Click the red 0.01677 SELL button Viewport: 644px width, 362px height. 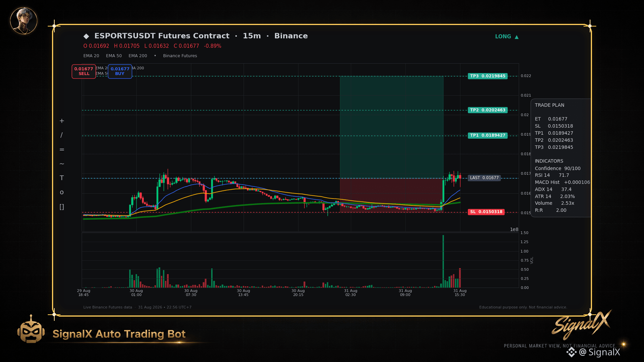coord(84,71)
